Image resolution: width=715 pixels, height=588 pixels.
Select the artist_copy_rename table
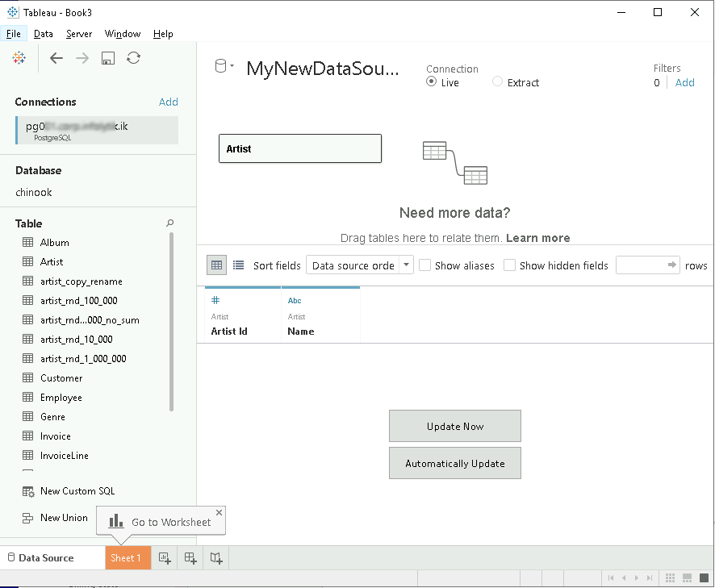[82, 281]
